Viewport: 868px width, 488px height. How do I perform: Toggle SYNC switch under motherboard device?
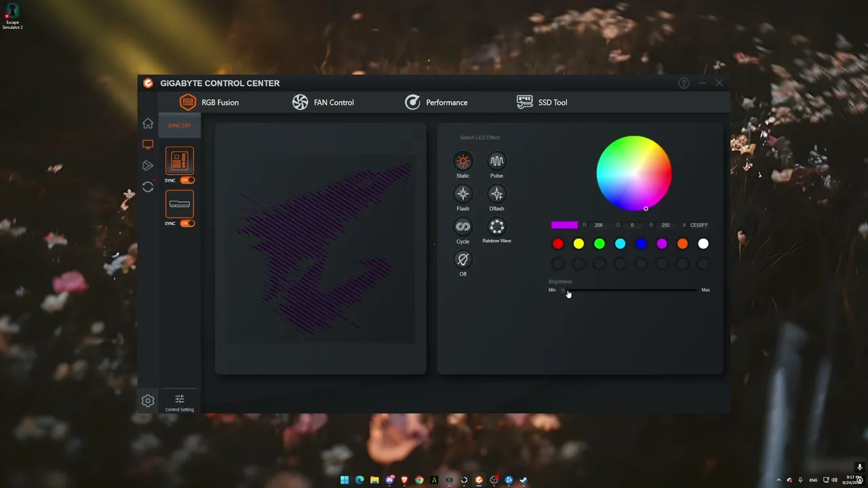click(187, 180)
